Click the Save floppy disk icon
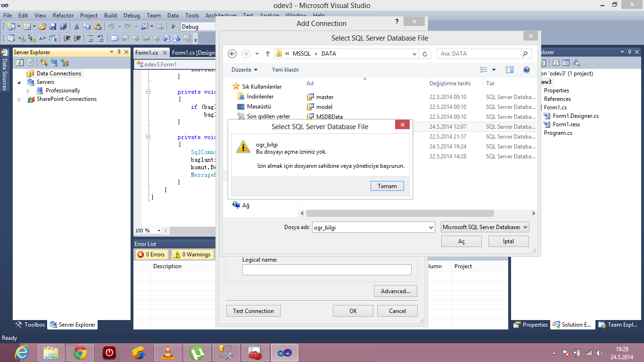 pyautogui.click(x=53, y=26)
